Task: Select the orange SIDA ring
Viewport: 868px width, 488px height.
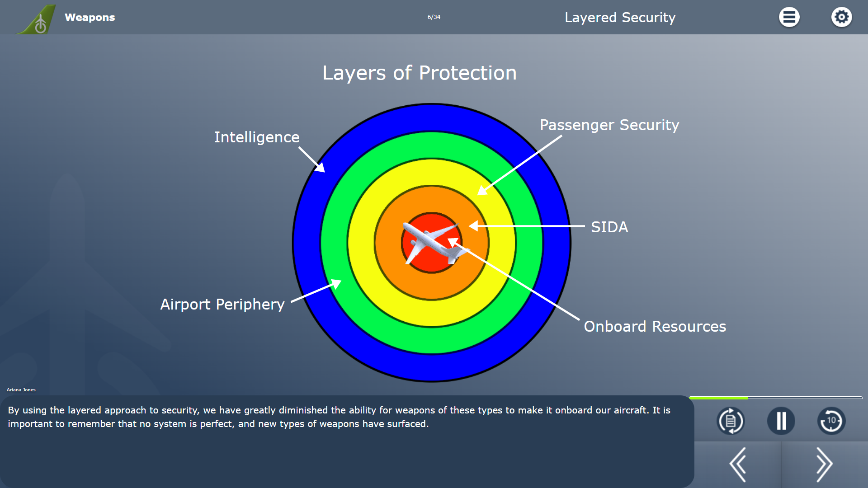Action: tap(431, 199)
